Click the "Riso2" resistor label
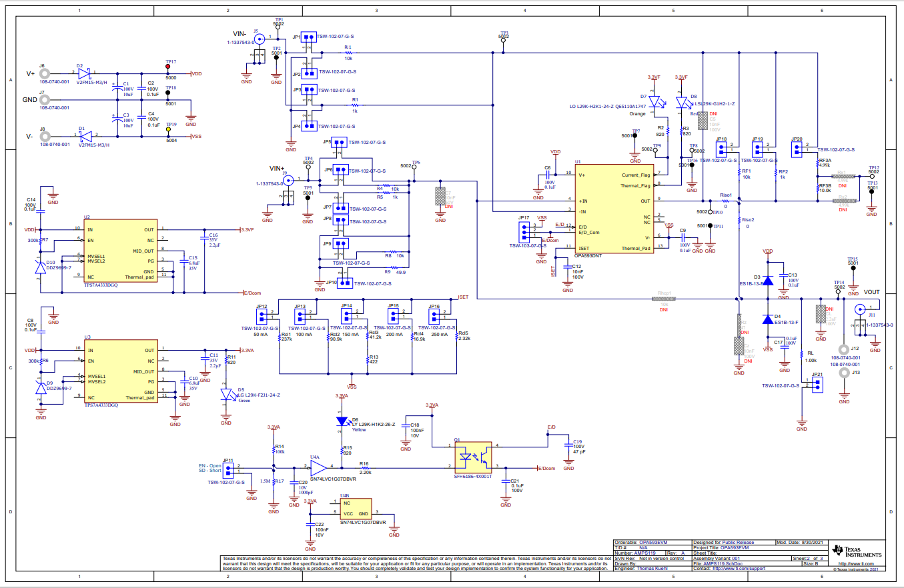Viewport: 904px width, 588px height. 748,219
